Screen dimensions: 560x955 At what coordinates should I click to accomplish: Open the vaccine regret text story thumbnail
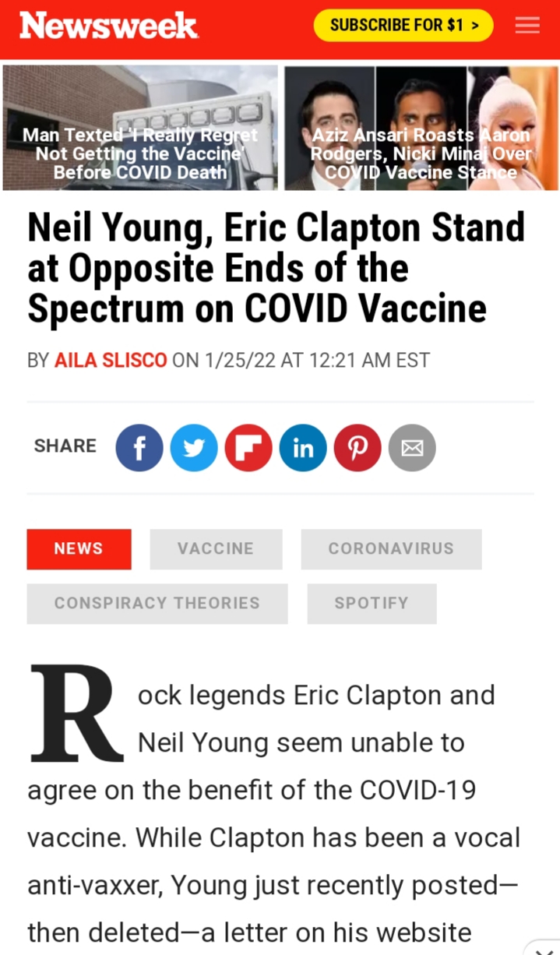point(140,128)
